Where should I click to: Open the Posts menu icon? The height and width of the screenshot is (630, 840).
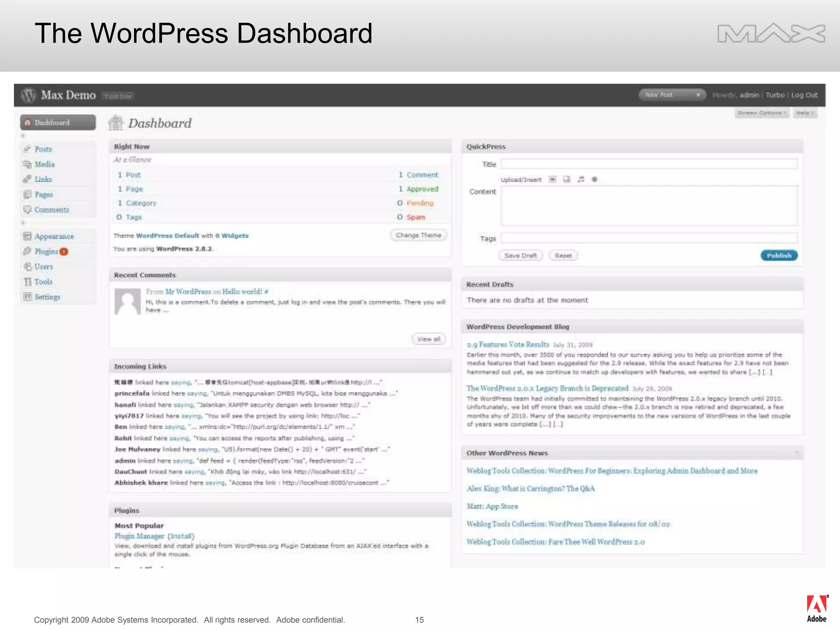tap(27, 148)
